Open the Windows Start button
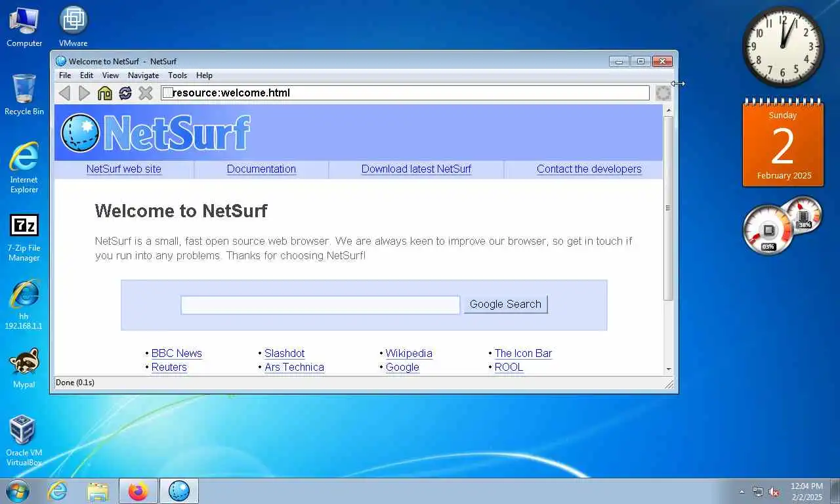Screen dimensions: 840x504 (17, 491)
